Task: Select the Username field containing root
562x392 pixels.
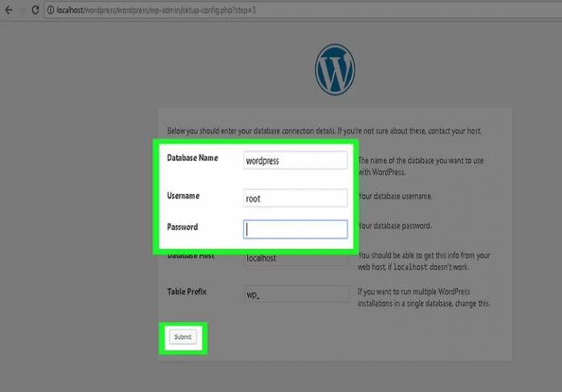Action: tap(296, 198)
